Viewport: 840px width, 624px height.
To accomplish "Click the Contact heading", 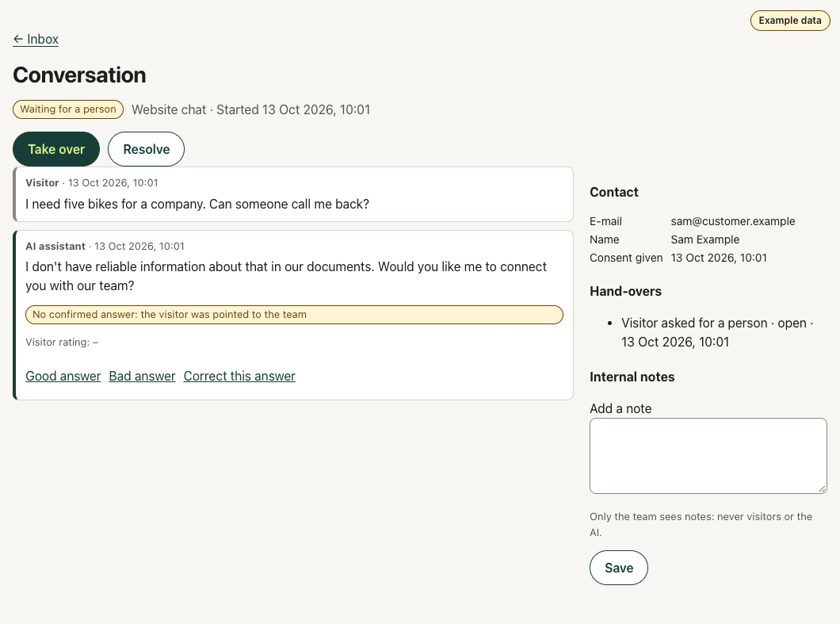I will tap(614, 192).
